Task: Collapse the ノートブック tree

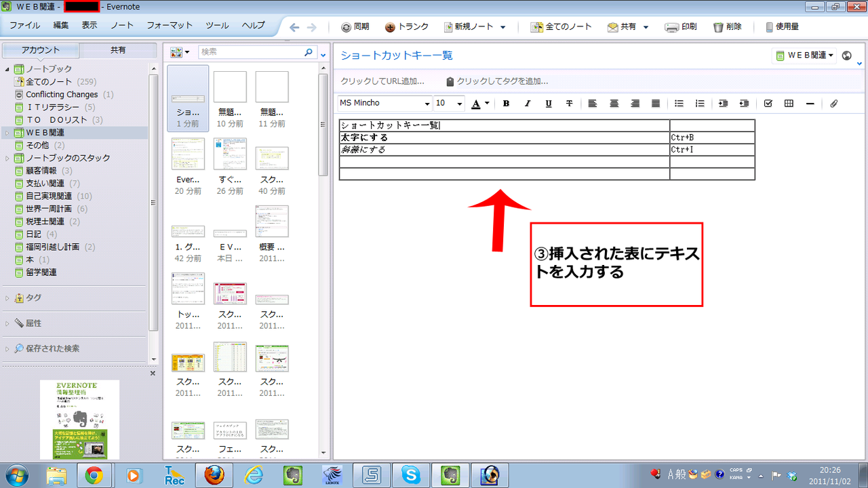Action: [7, 69]
